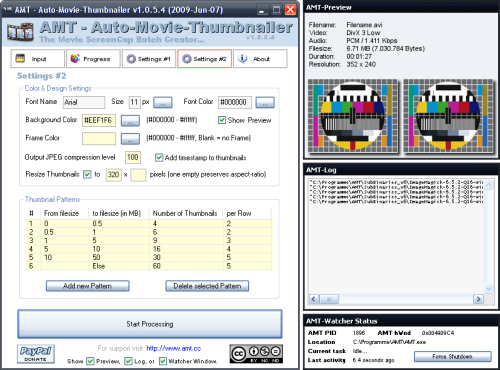Click the Font Name field showing Arial
Viewport: 500px width, 370px height.
pyautogui.click(x=84, y=102)
